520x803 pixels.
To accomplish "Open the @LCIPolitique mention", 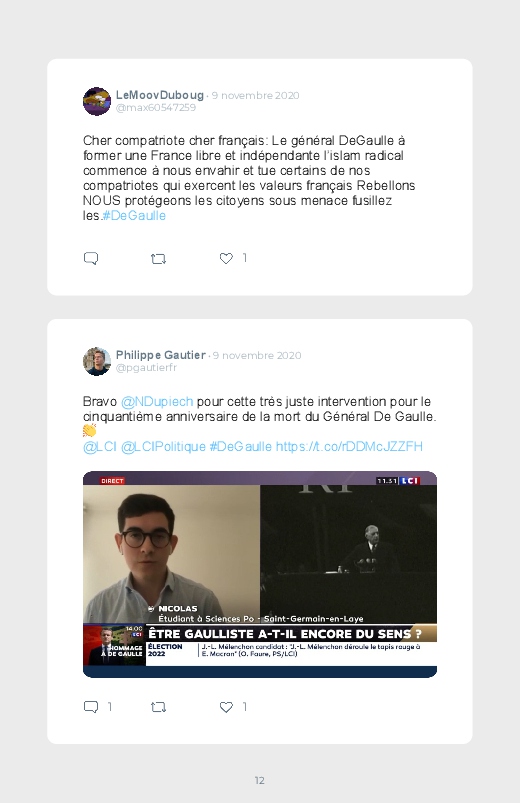I will click(x=163, y=447).
